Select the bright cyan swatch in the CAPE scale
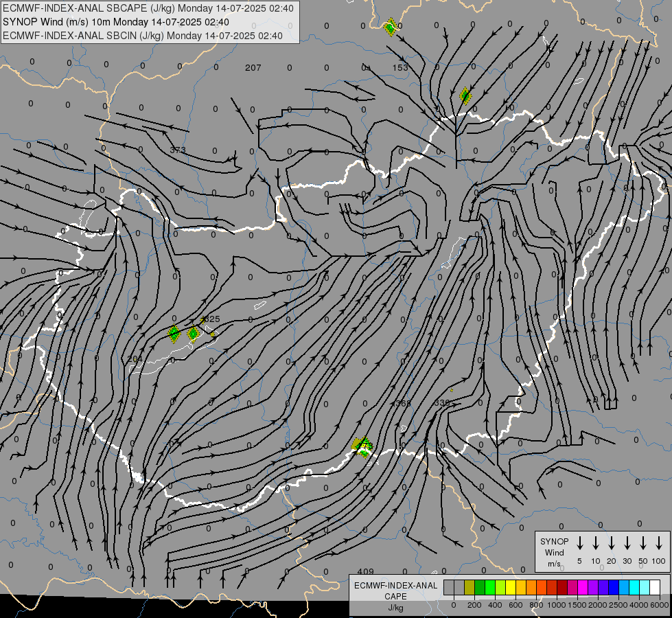This screenshot has height=618, width=672. [x=634, y=587]
